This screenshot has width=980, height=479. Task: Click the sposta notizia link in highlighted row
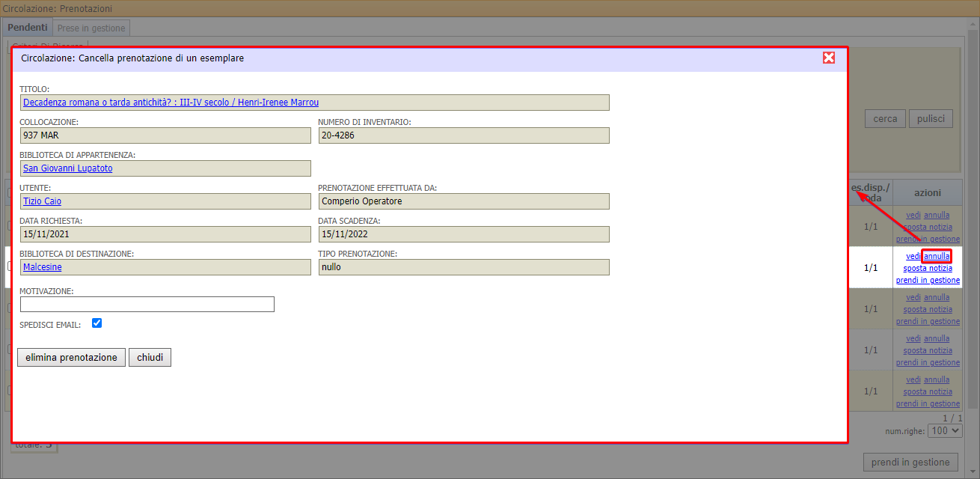point(927,268)
